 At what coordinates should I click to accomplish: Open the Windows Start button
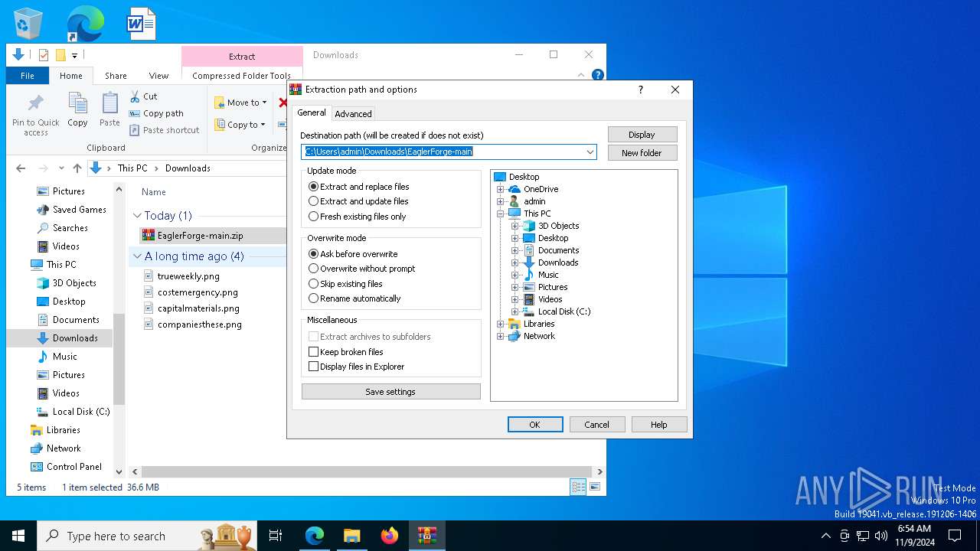coord(18,536)
